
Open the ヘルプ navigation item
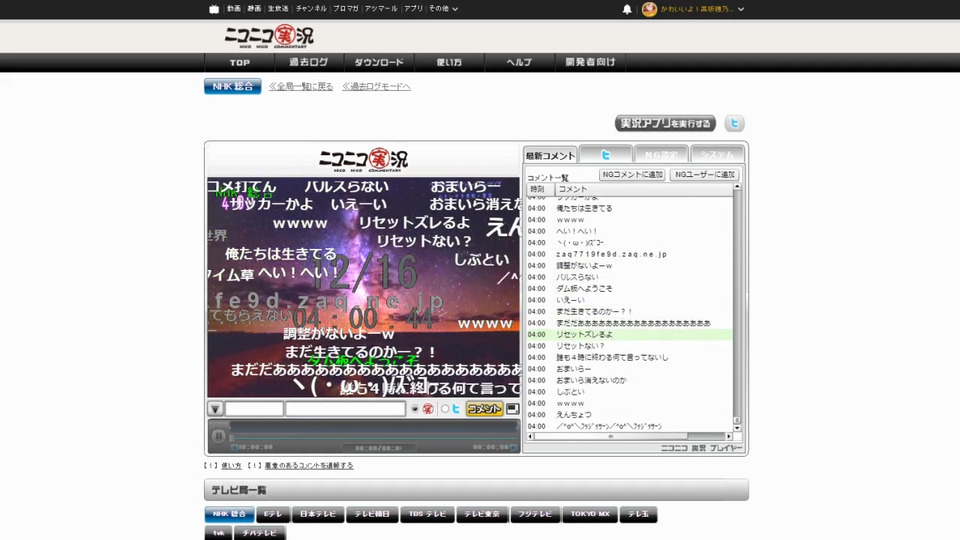[x=519, y=62]
